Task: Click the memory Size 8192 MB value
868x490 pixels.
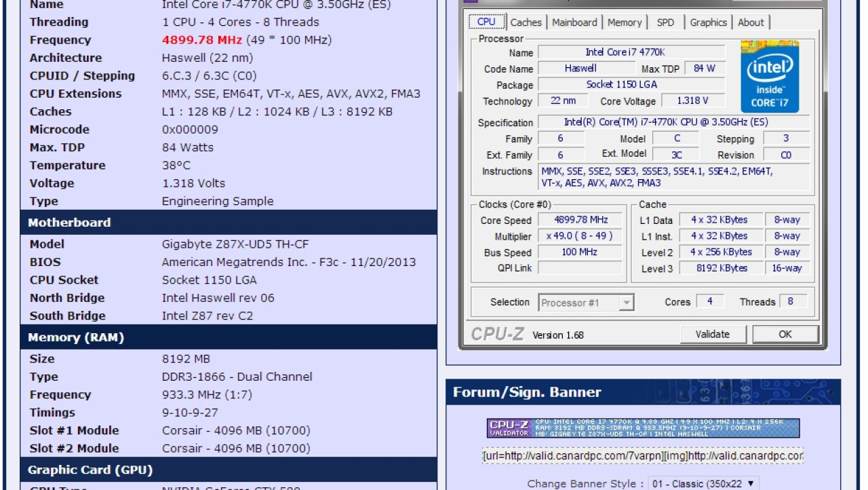Action: [186, 359]
